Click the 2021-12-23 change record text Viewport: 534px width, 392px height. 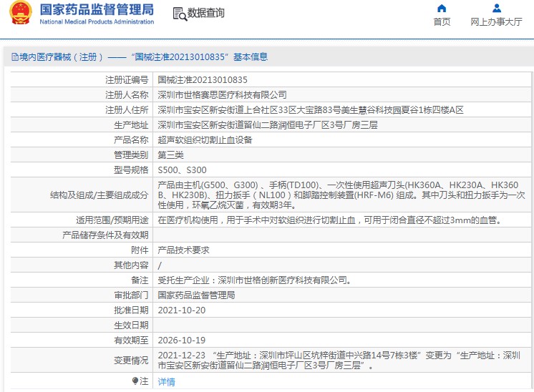click(x=339, y=361)
